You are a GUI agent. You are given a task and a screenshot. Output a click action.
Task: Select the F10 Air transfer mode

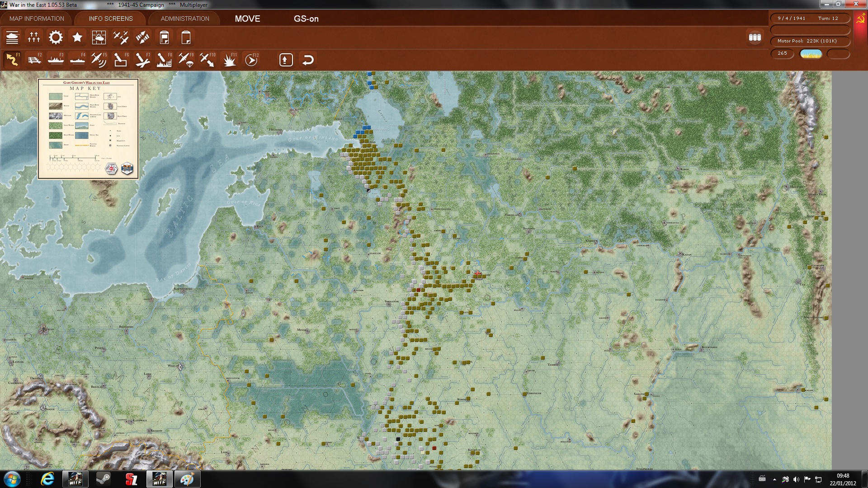[x=208, y=60]
